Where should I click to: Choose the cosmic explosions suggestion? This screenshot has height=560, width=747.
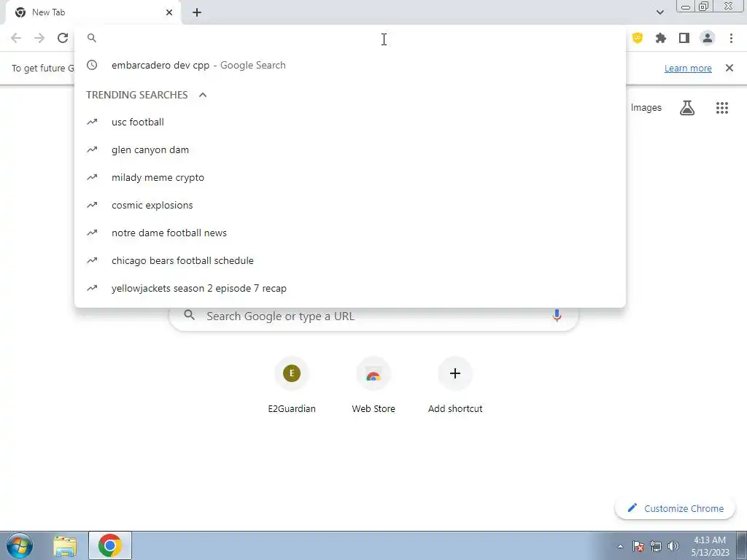pos(350,205)
